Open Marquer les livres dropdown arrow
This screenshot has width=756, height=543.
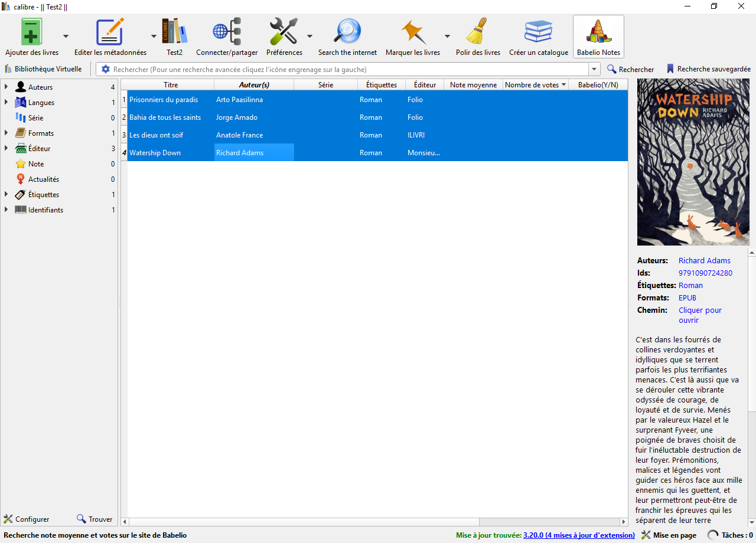pyautogui.click(x=447, y=36)
